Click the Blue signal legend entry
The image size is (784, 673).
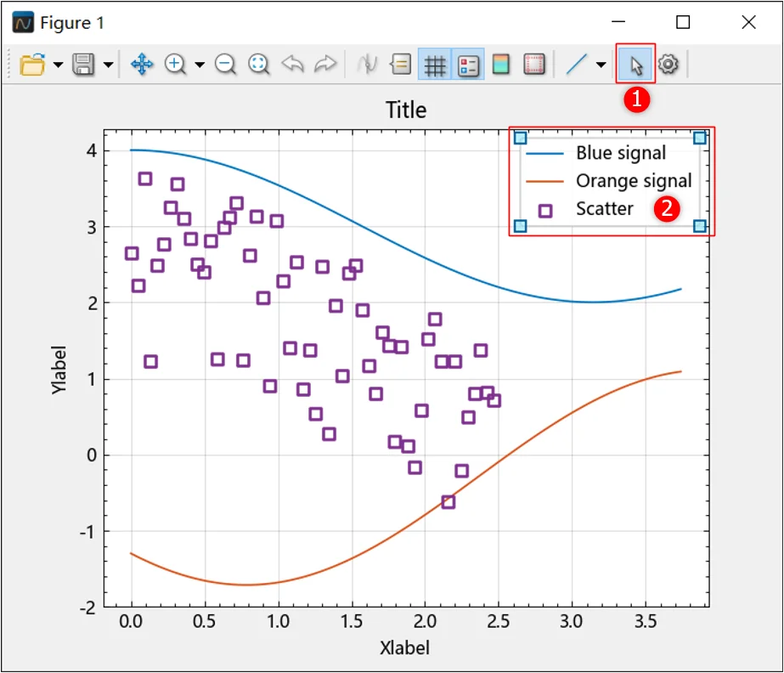click(596, 153)
